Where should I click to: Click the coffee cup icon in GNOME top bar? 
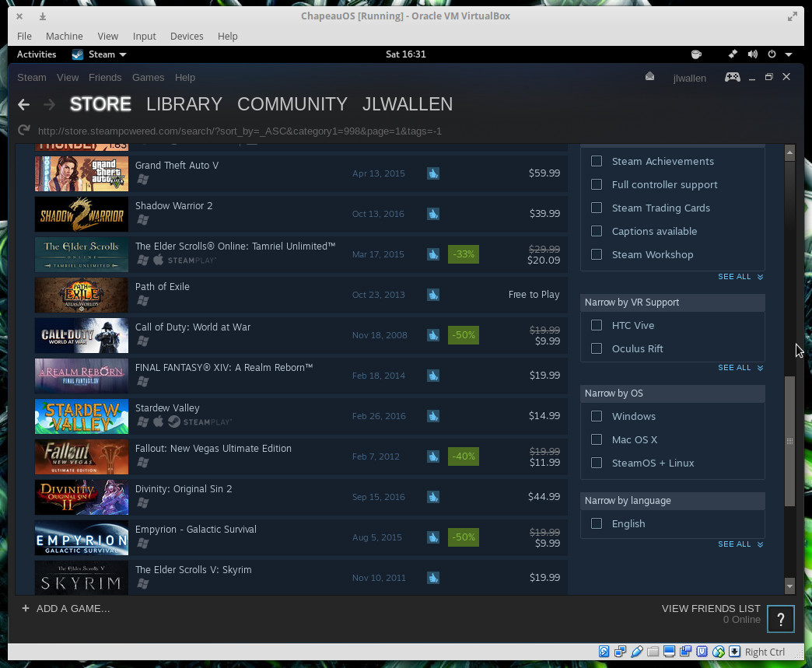pyautogui.click(x=697, y=54)
